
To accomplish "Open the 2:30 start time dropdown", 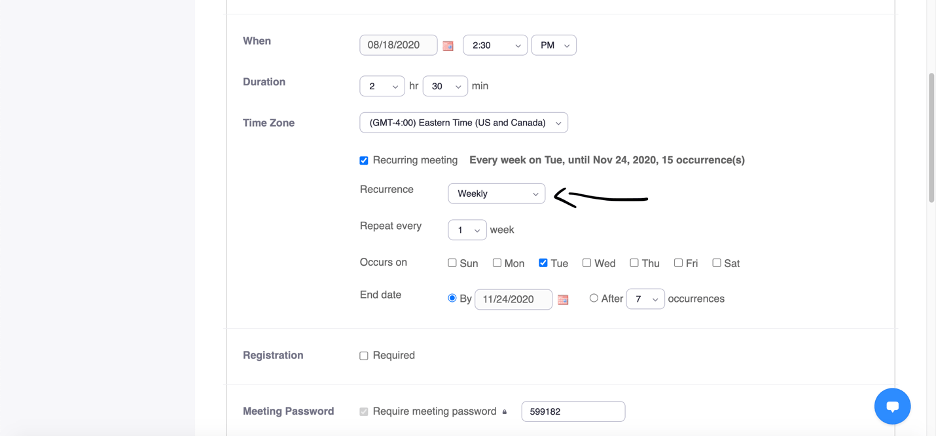I will click(x=495, y=45).
